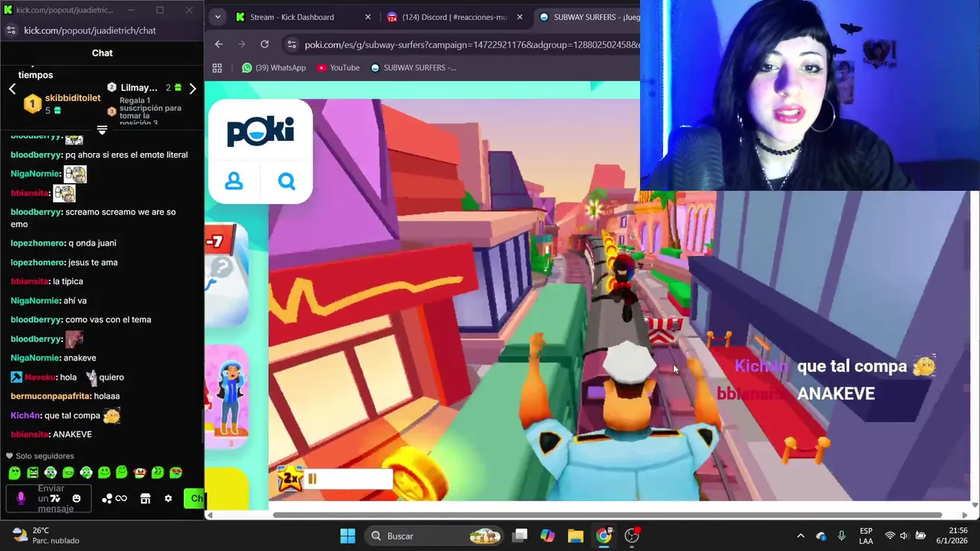
Task: Open Windows Start menu
Action: [348, 536]
